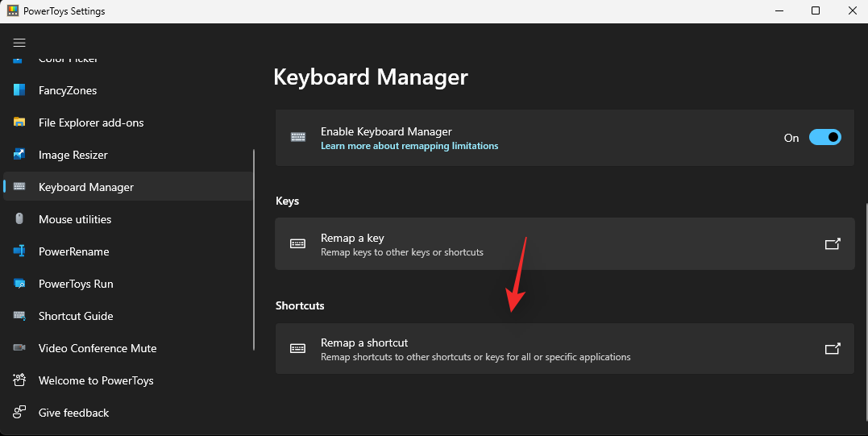Click the PowerToys Run icon
Image resolution: width=868 pixels, height=436 pixels.
click(x=19, y=284)
